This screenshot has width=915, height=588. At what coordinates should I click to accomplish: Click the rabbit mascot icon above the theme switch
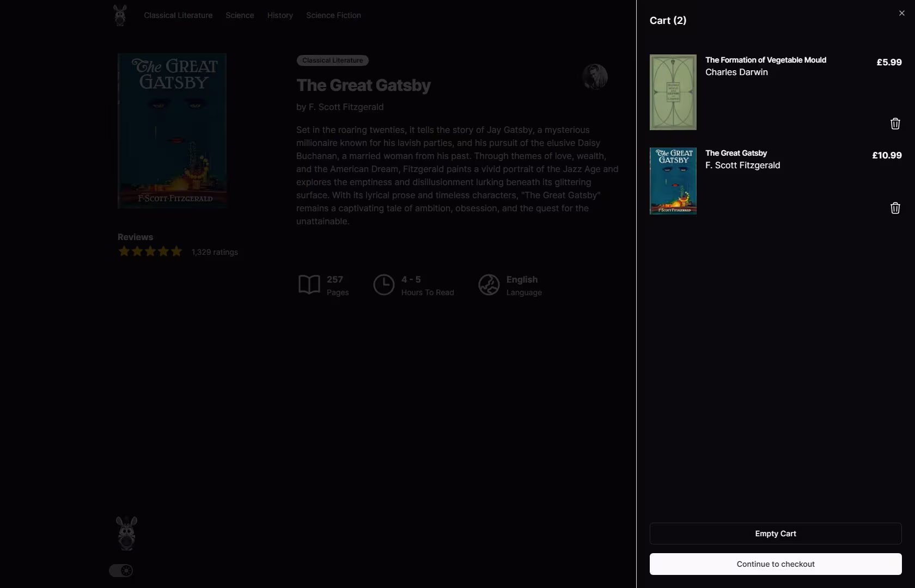[126, 533]
